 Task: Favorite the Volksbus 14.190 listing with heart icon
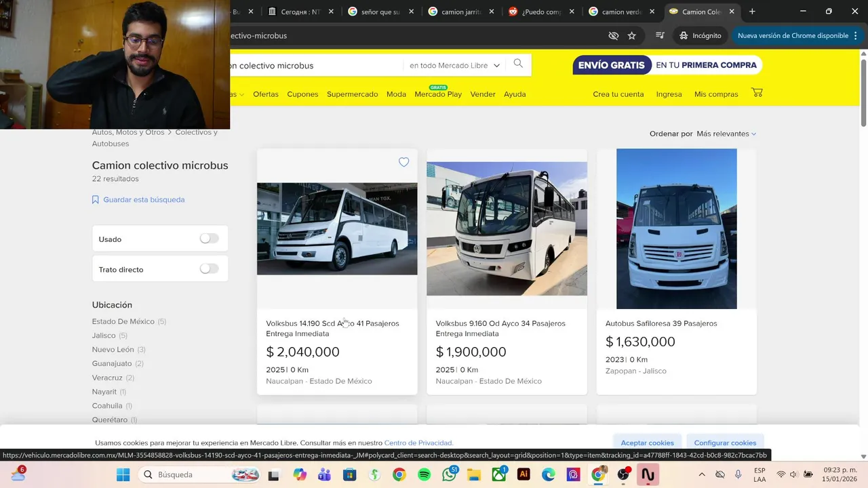coord(403,162)
